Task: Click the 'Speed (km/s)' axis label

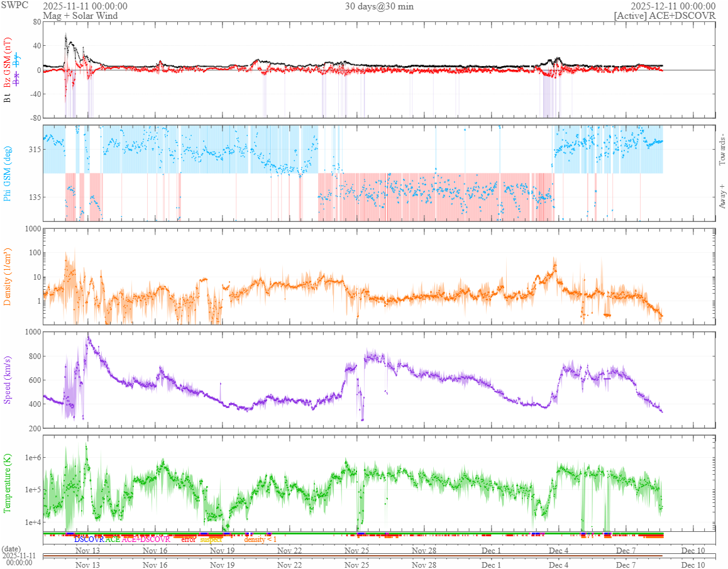Action: [7, 380]
